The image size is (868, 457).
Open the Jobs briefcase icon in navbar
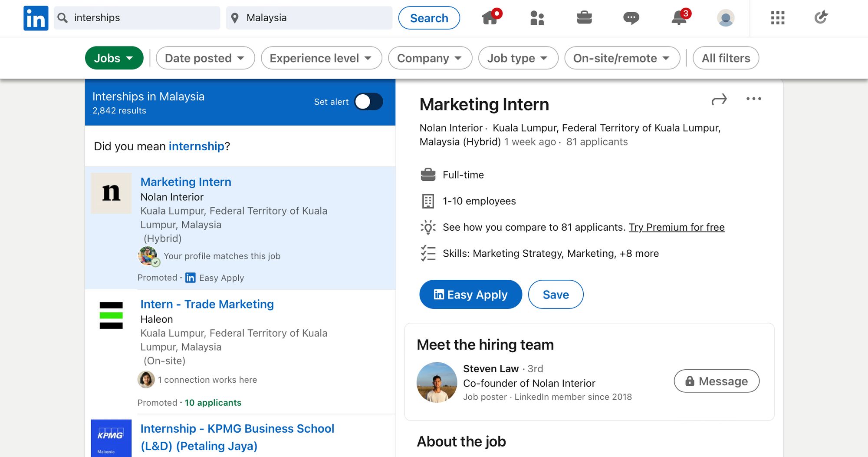tap(584, 18)
